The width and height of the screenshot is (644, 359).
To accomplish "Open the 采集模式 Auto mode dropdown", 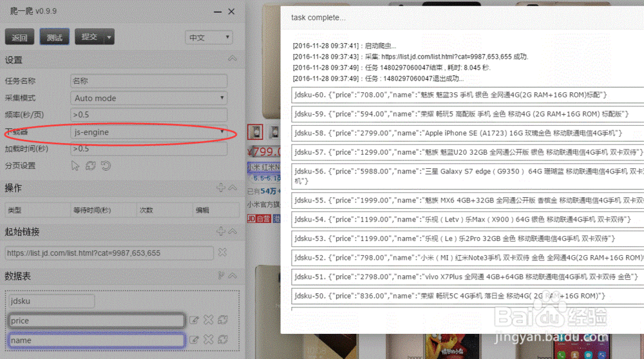I will tap(149, 98).
